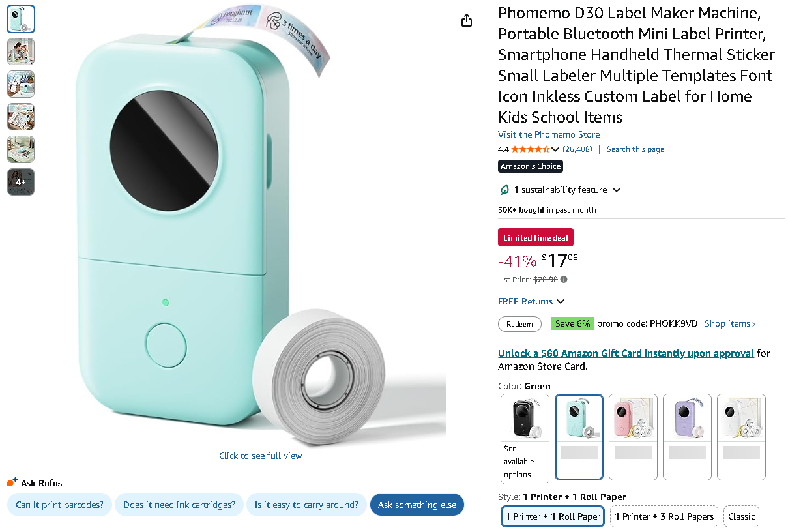Visit the Phomemo Store link
This screenshot has width=788, height=532.
[549, 134]
